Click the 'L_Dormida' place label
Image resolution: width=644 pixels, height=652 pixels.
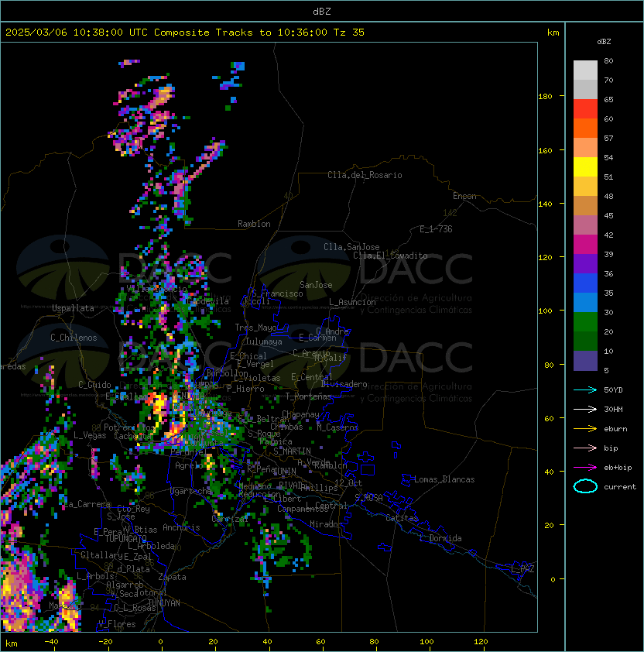[440, 538]
